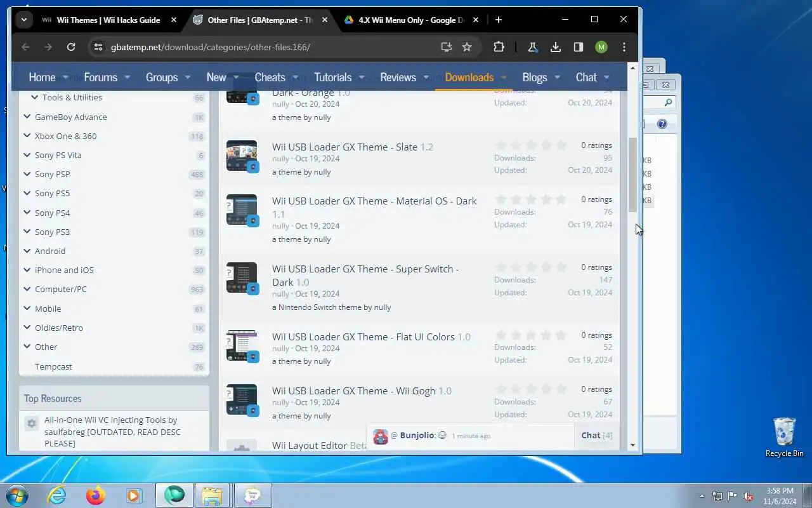Open the Sony PSP category link

(x=52, y=174)
